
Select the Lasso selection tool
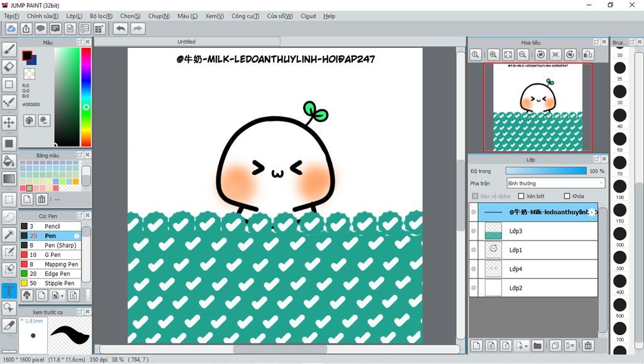coord(9,217)
